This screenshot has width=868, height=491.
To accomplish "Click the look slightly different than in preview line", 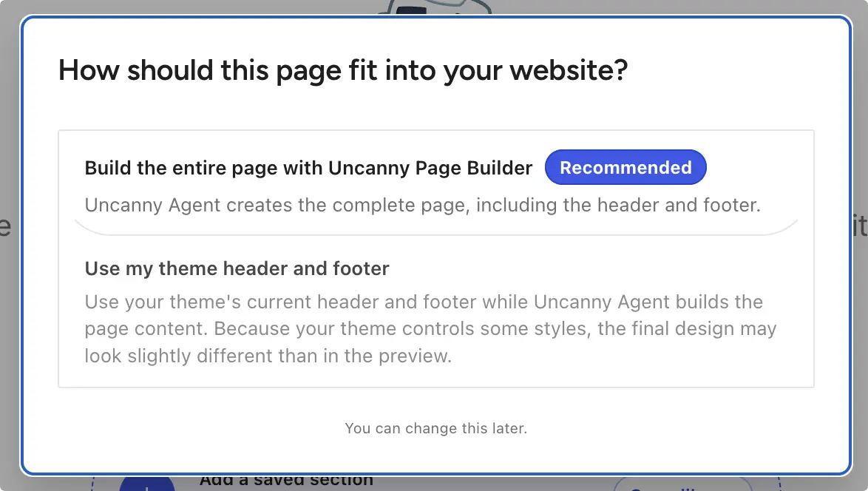I will tap(268, 356).
